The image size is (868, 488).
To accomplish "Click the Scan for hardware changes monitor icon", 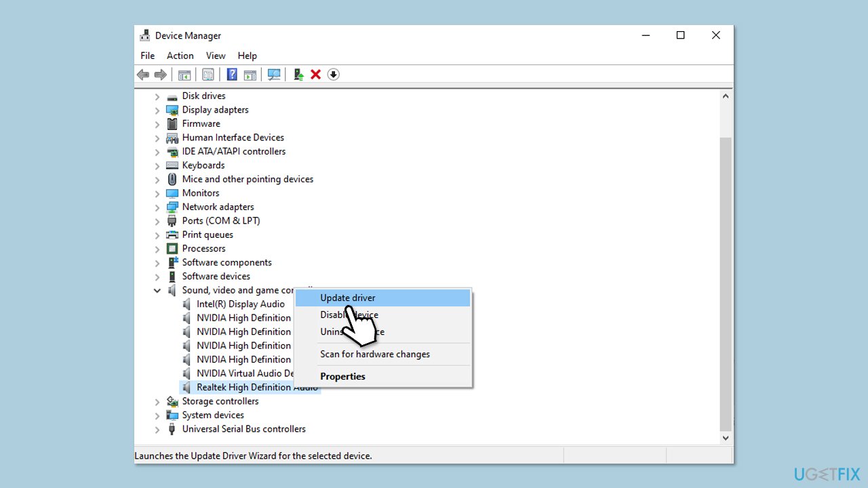I will click(274, 75).
